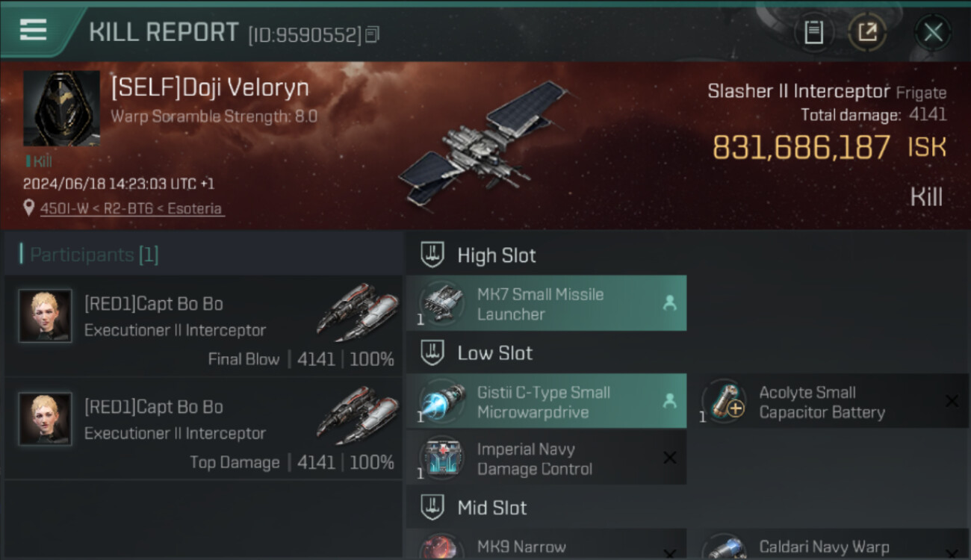This screenshot has width=971, height=560.
Task: Click the MK7 Small Missile Launcher icon
Action: tap(441, 303)
